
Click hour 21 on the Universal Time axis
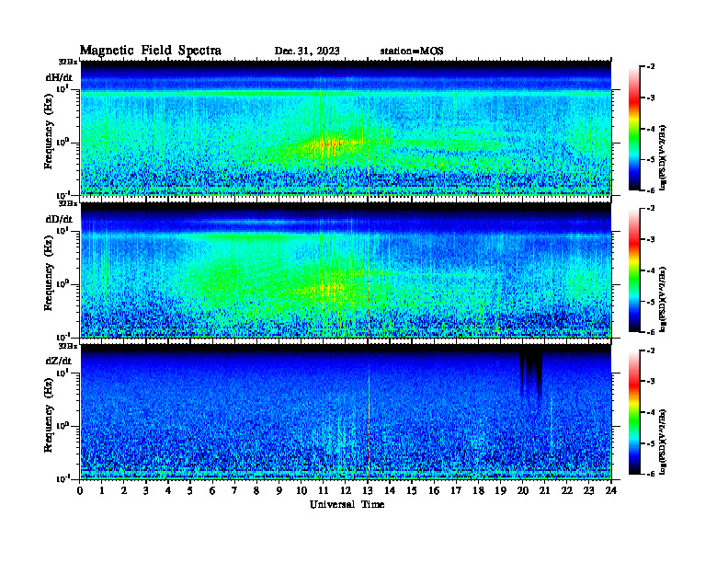[x=544, y=491]
